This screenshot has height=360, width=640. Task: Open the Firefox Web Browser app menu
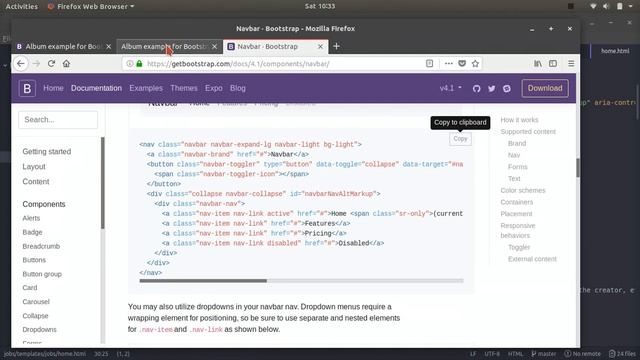(91, 7)
